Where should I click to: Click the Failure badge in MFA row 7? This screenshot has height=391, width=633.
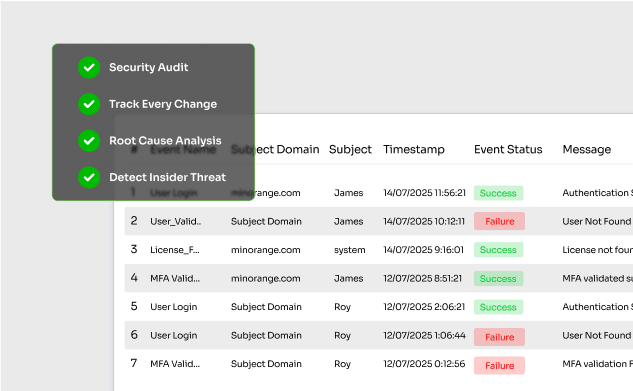point(499,366)
